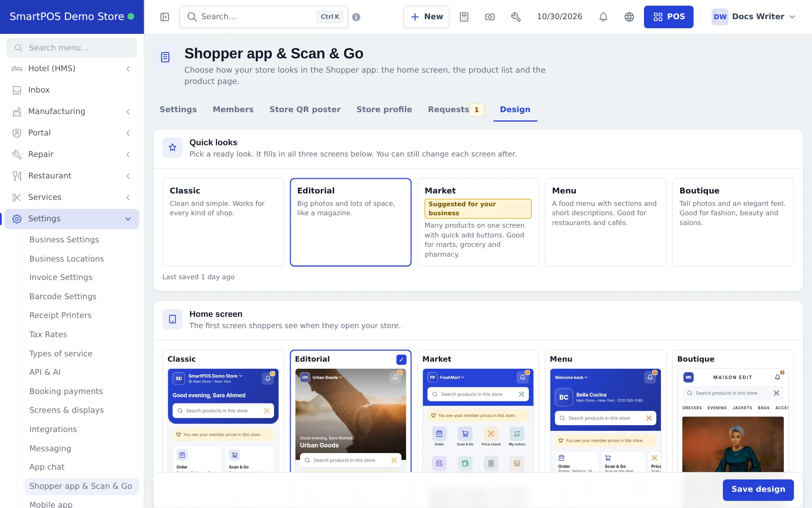This screenshot has height=508, width=812.
Task: Open the Store profile tab
Action: 384,110
